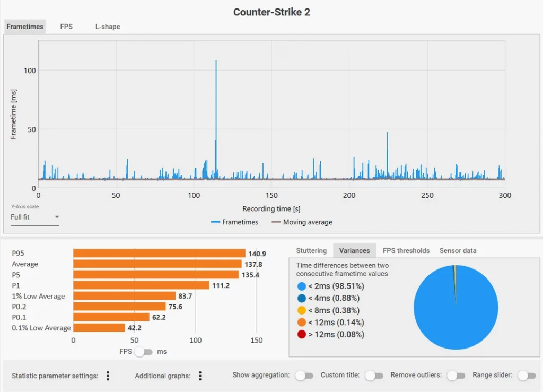The height and width of the screenshot is (392, 543).
Task: Toggle the FPS / ms unit switch
Action: (143, 352)
